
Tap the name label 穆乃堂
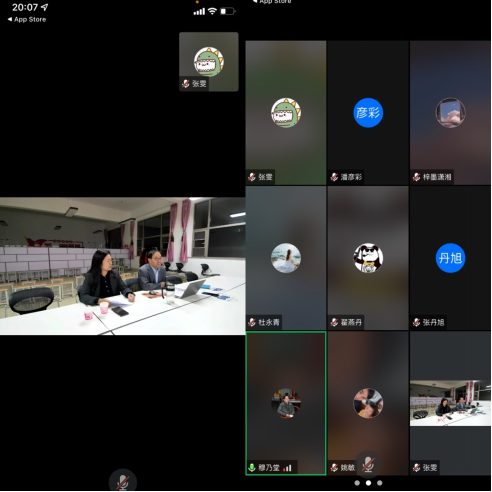coord(269,468)
